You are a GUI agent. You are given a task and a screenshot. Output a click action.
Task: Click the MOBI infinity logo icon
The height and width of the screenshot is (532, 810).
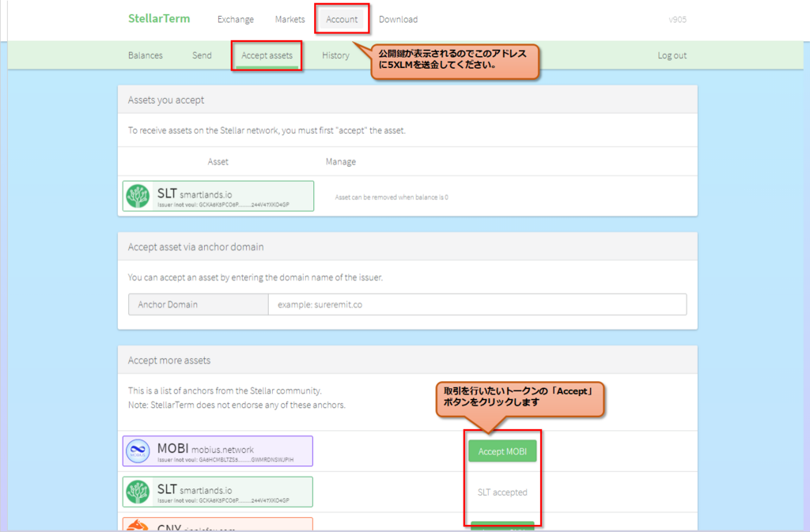coord(138,451)
